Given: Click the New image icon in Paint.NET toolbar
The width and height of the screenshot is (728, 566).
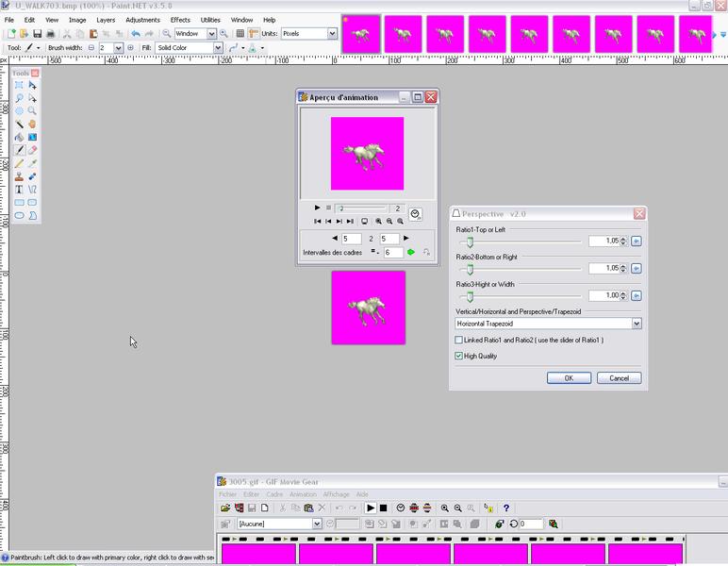Looking at the screenshot, I should 11,33.
